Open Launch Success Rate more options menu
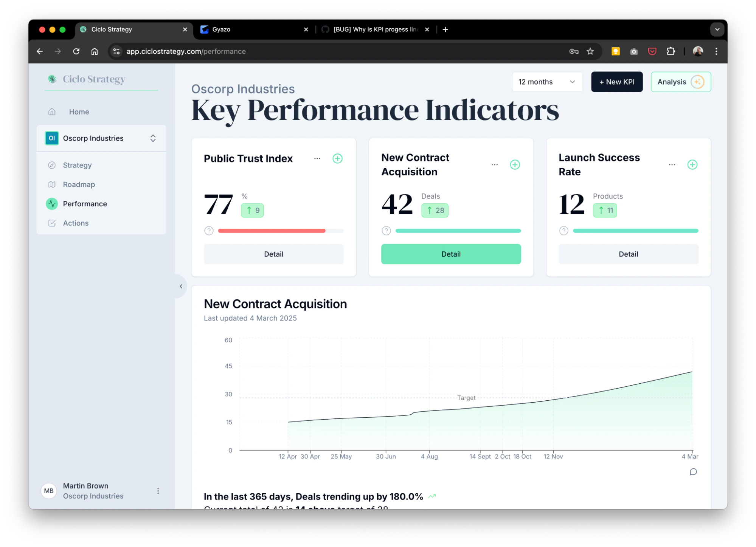The height and width of the screenshot is (547, 756). click(x=672, y=165)
